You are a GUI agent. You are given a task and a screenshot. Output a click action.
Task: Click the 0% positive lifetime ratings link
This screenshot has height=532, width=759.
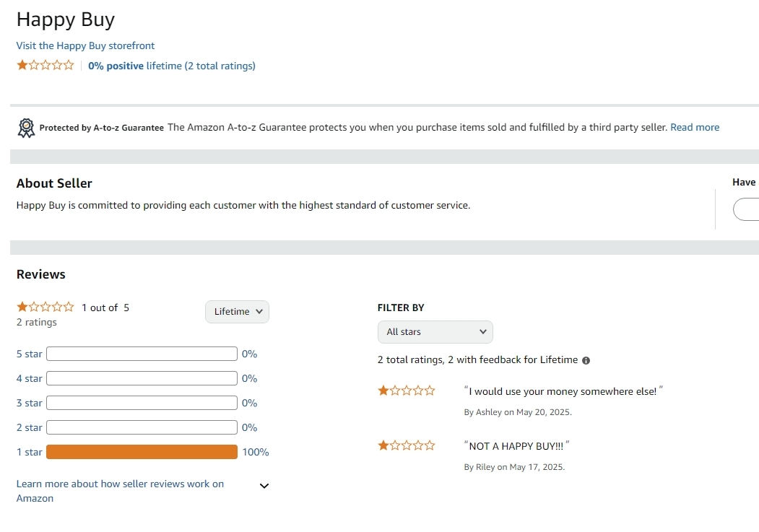171,66
